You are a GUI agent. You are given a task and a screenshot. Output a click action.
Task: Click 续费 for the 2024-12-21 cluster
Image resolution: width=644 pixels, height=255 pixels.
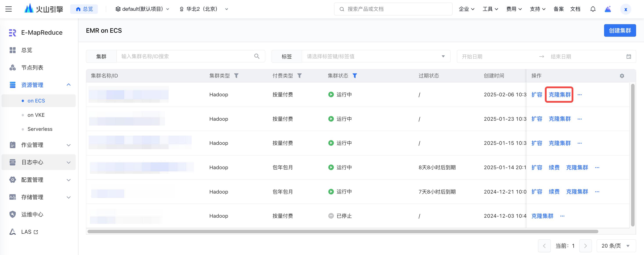(554, 192)
